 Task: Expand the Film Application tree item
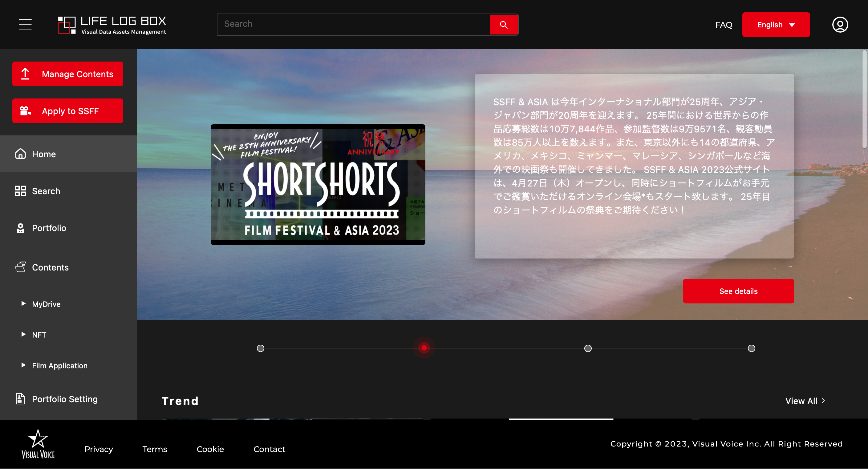(23, 365)
